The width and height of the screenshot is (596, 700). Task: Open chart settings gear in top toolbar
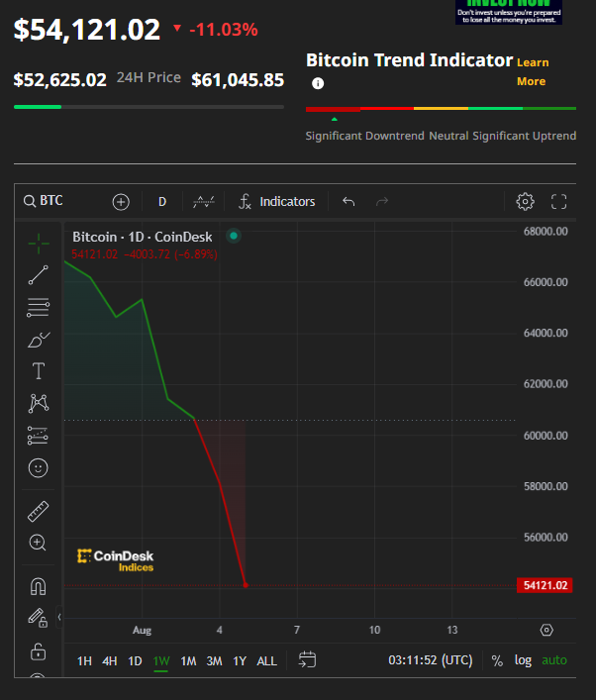[x=526, y=202]
